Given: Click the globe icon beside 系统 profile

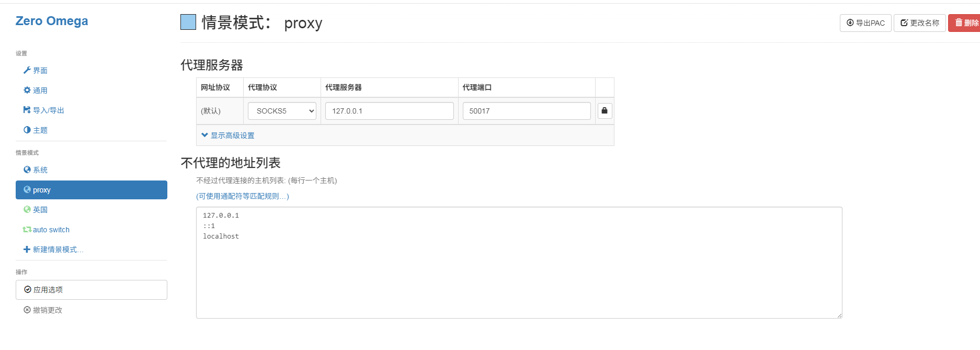Looking at the screenshot, I should pyautogui.click(x=27, y=170).
